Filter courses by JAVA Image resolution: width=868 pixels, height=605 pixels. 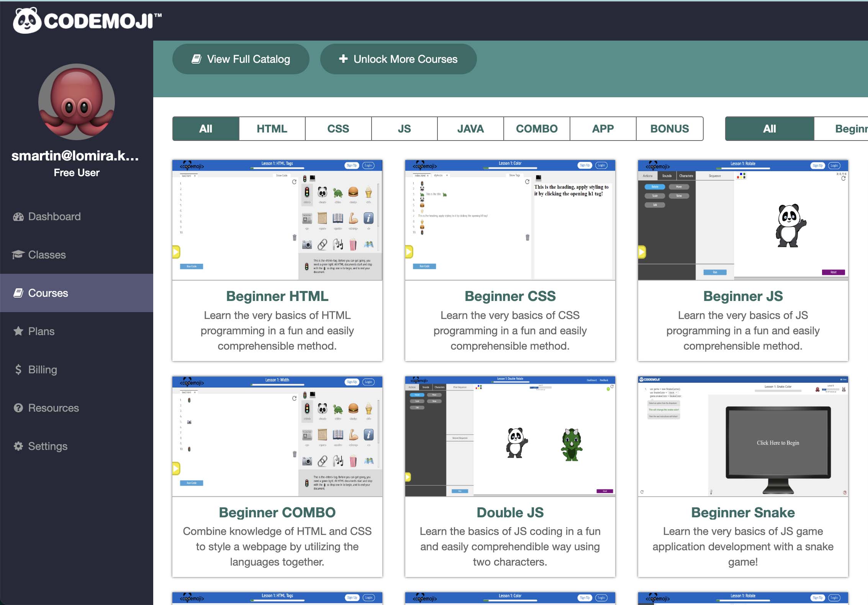pos(470,129)
